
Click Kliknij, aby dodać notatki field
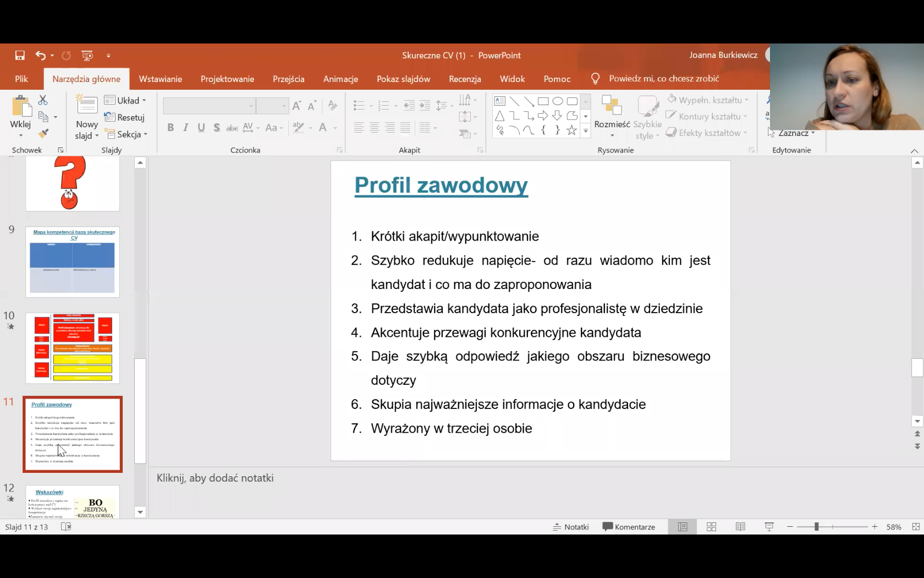tap(215, 478)
